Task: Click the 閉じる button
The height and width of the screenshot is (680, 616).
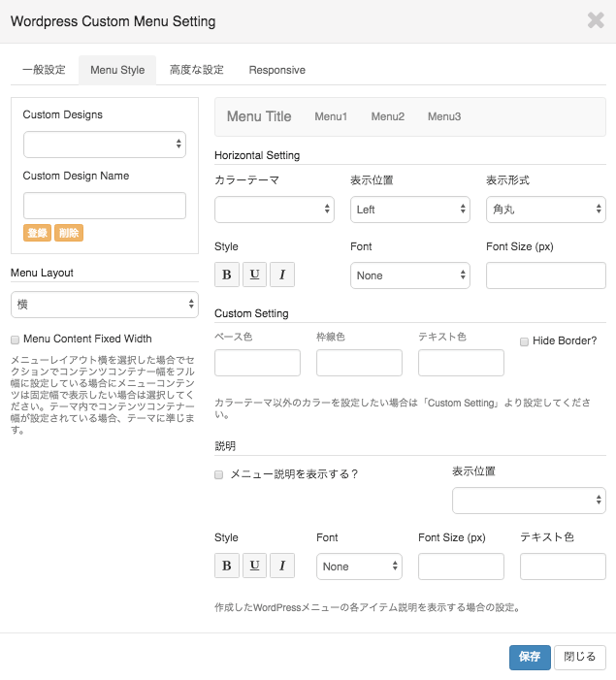Action: 579,657
